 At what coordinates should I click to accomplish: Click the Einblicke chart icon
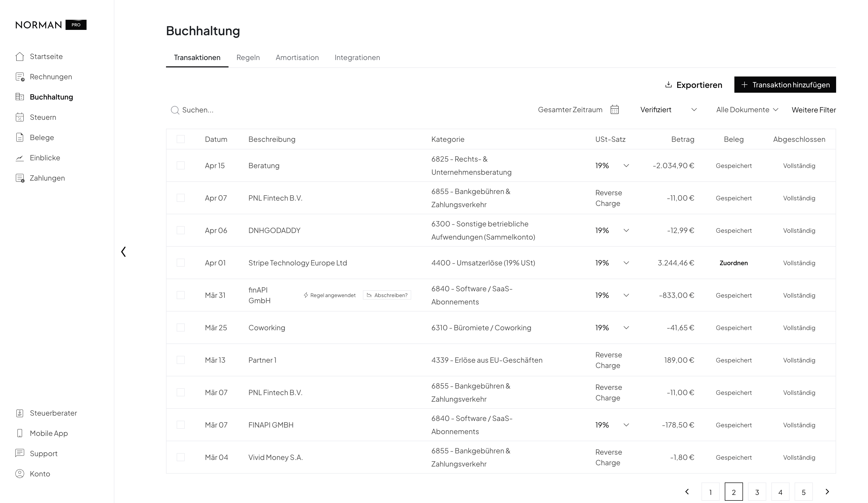coord(20,158)
